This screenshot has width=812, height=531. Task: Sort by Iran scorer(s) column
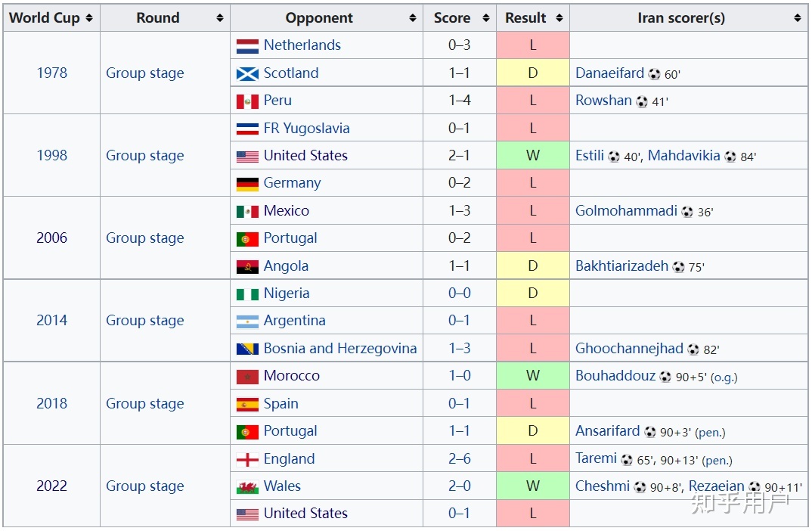(798, 18)
